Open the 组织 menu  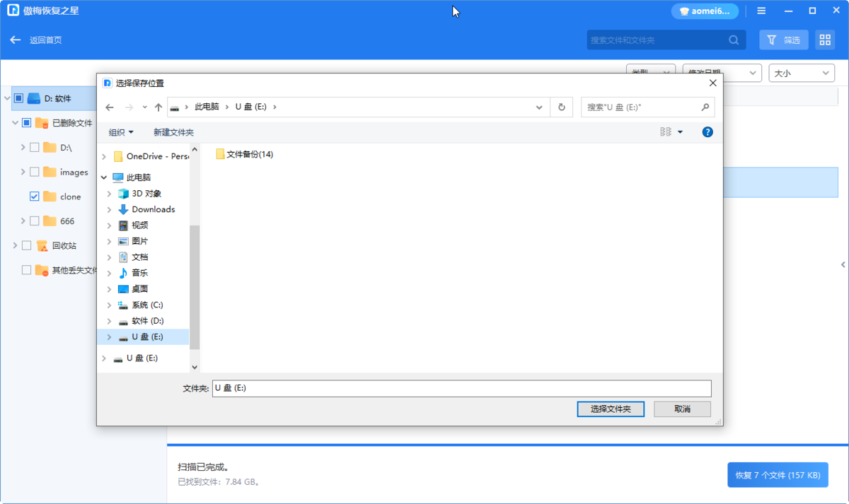pos(121,132)
